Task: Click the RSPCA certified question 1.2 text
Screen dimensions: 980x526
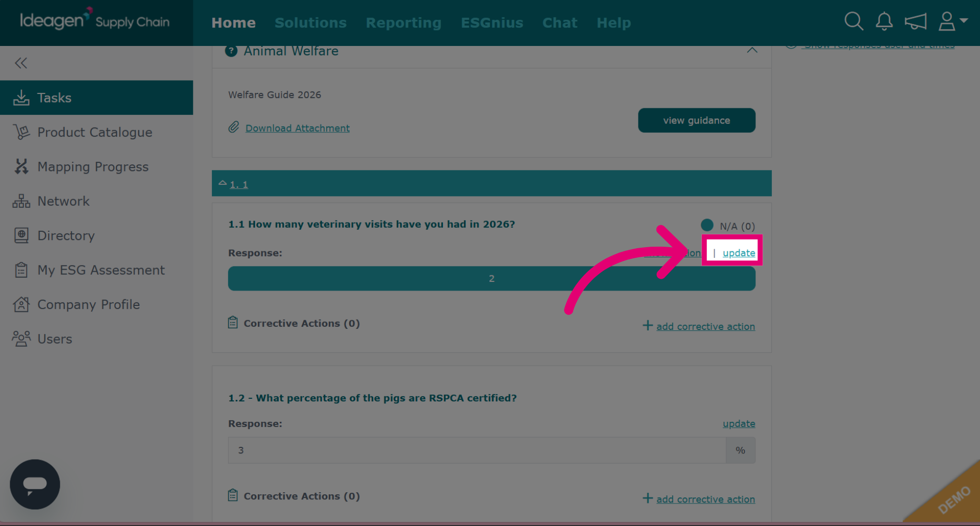Action: pos(372,398)
